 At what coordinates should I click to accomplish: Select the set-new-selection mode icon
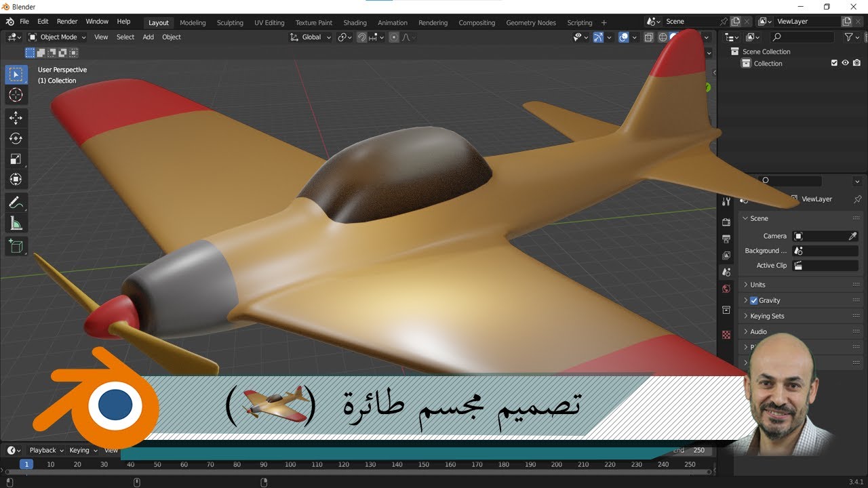30,52
